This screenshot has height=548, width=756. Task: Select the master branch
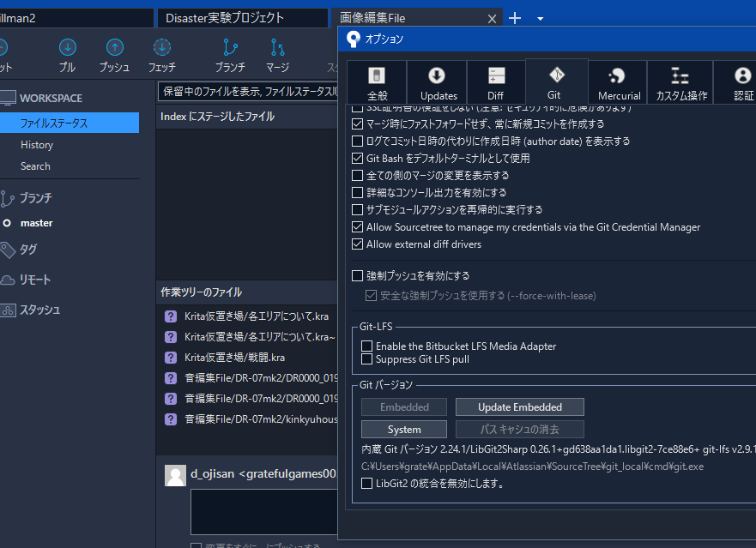(37, 223)
